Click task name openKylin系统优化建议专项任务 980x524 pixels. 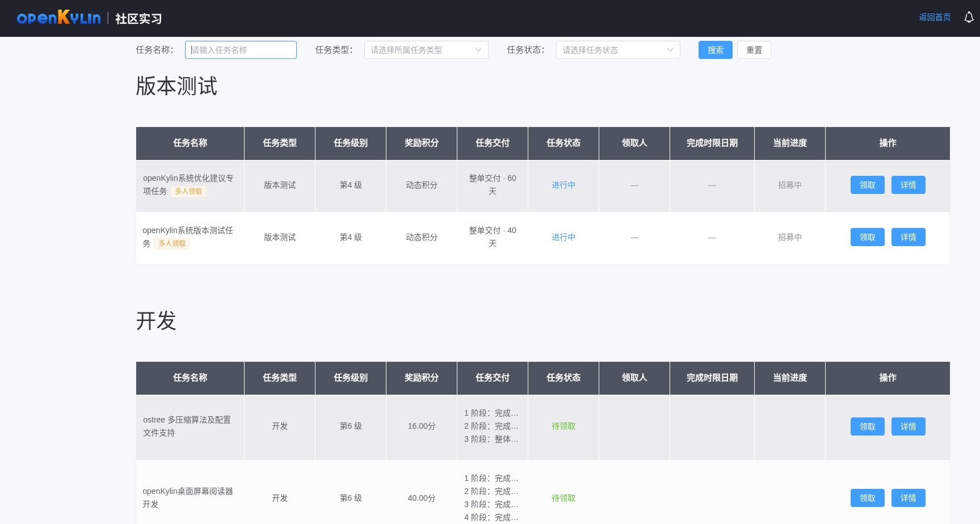(188, 185)
